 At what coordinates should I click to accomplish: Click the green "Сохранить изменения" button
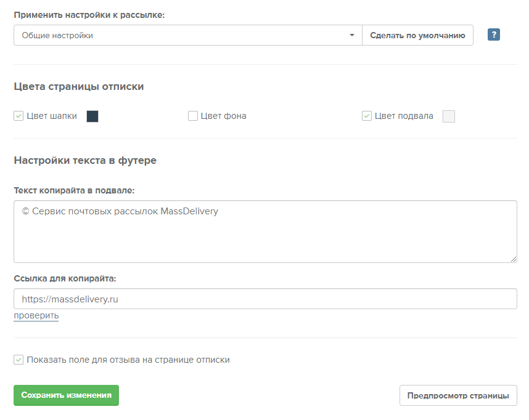(66, 395)
